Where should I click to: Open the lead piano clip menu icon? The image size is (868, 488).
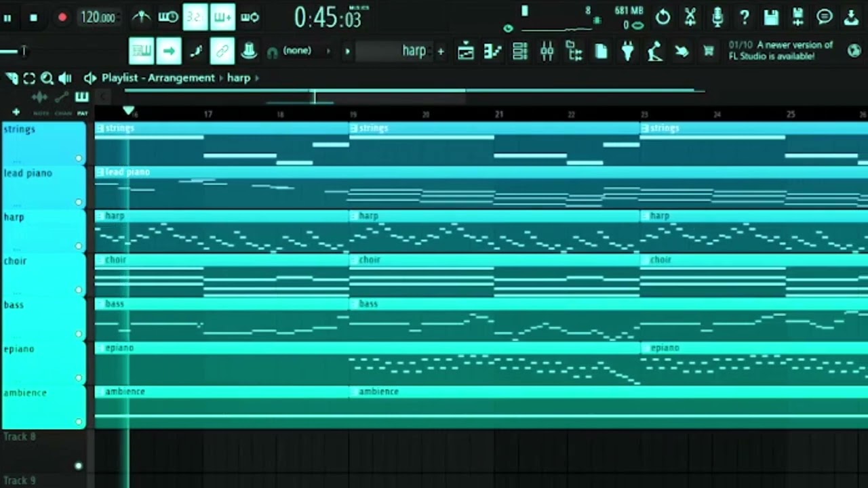[x=100, y=172]
